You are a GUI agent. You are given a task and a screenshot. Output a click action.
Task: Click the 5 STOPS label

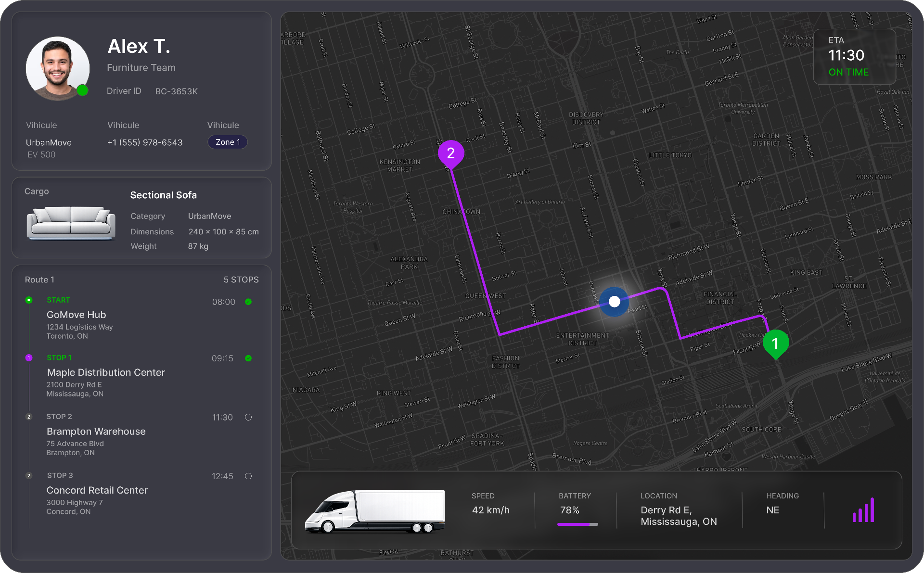coord(241,280)
